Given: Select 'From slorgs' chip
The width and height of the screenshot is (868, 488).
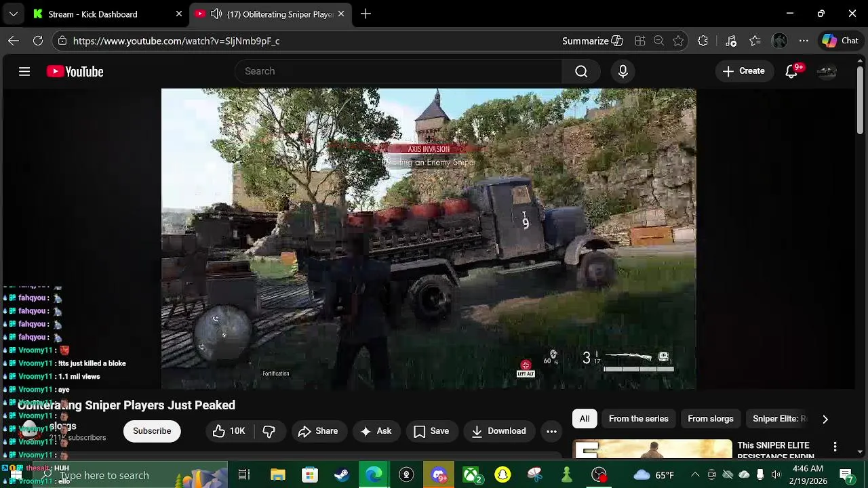Looking at the screenshot, I should [711, 419].
